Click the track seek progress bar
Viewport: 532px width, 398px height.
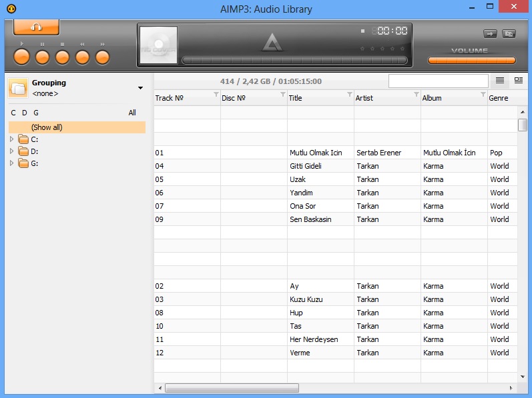click(294, 61)
